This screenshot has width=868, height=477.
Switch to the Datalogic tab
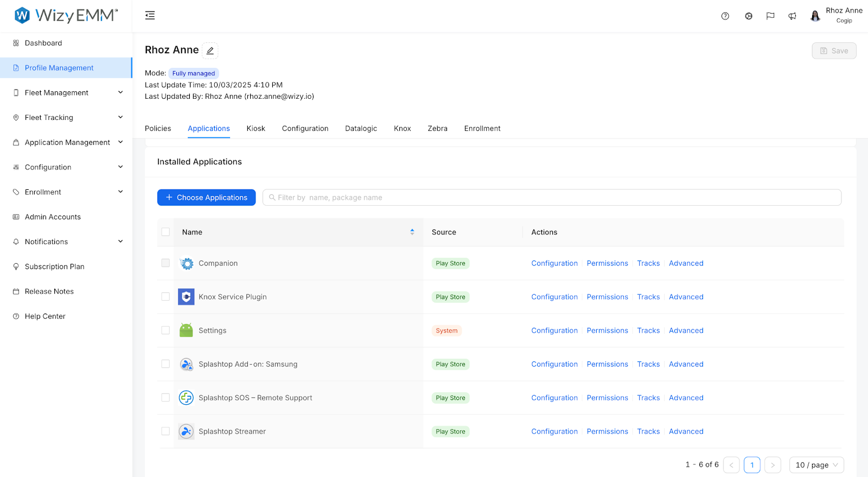click(x=361, y=129)
